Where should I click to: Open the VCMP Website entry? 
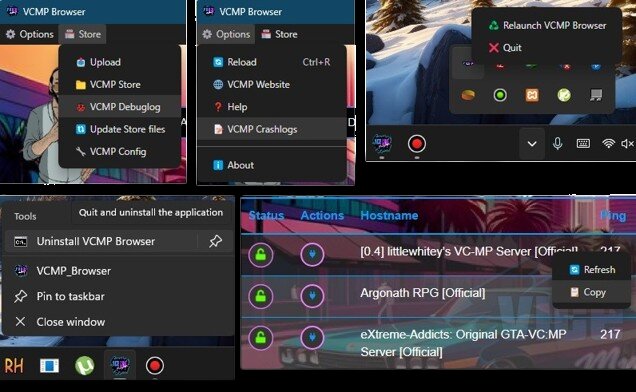click(x=271, y=84)
